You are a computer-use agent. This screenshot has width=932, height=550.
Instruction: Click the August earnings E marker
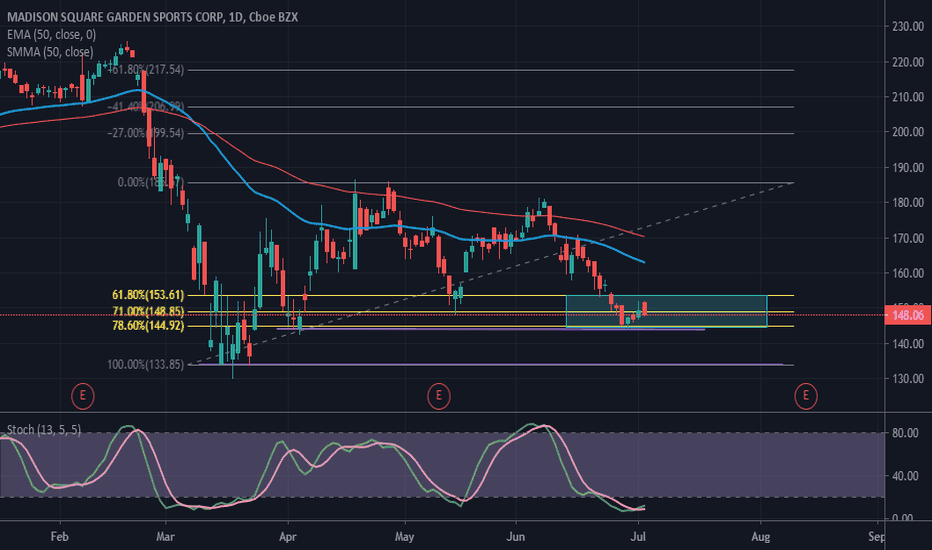coord(806,396)
